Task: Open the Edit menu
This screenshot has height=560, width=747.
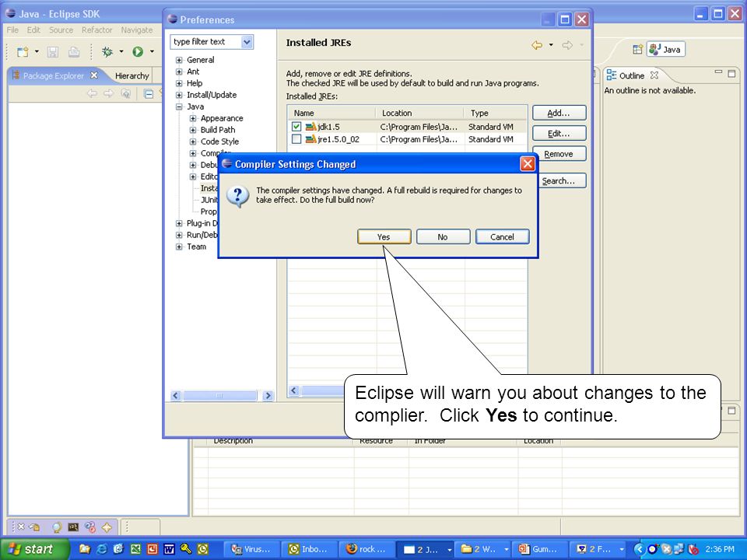Action: [33, 30]
